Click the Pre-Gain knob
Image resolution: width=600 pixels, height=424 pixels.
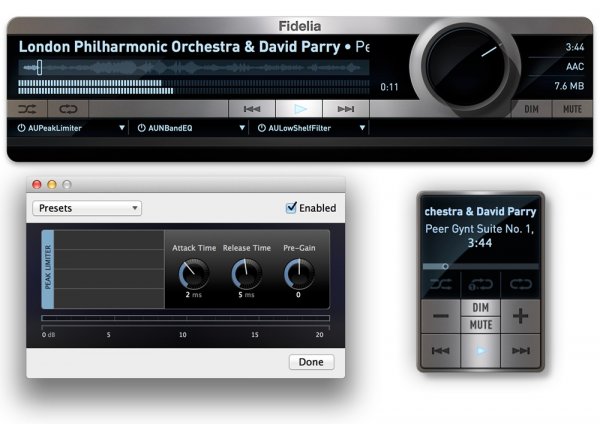click(x=299, y=274)
